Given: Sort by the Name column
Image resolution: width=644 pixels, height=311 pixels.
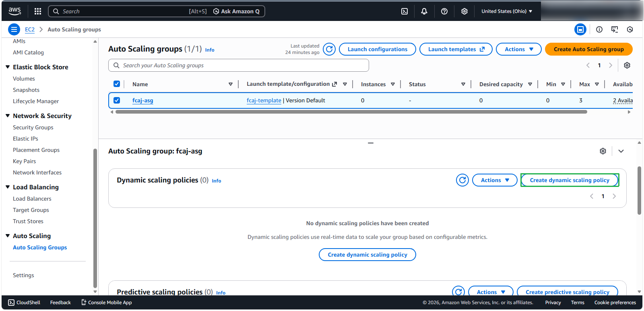Looking at the screenshot, I should [231, 84].
